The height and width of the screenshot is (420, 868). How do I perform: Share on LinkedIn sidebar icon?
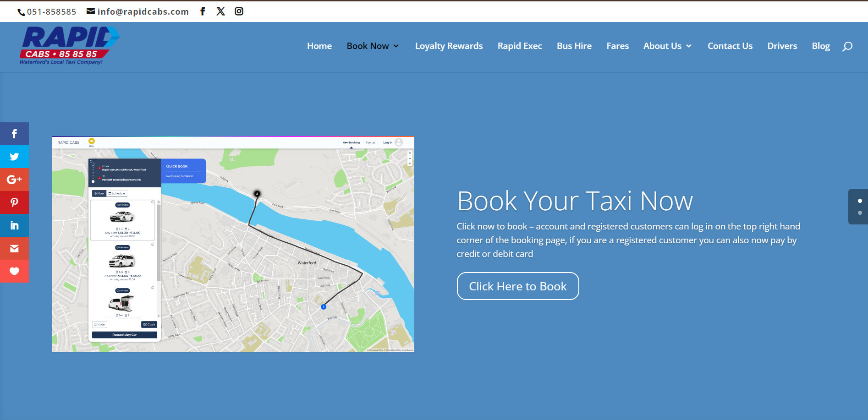pos(14,225)
